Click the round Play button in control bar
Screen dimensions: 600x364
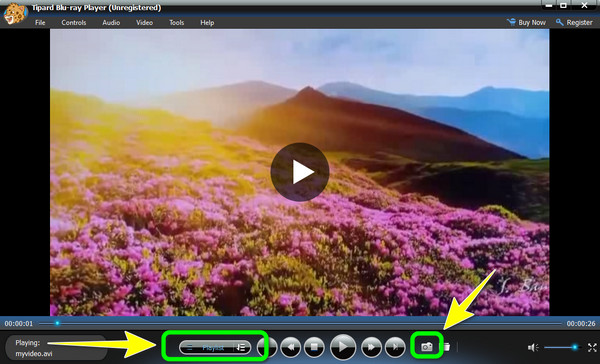342,347
